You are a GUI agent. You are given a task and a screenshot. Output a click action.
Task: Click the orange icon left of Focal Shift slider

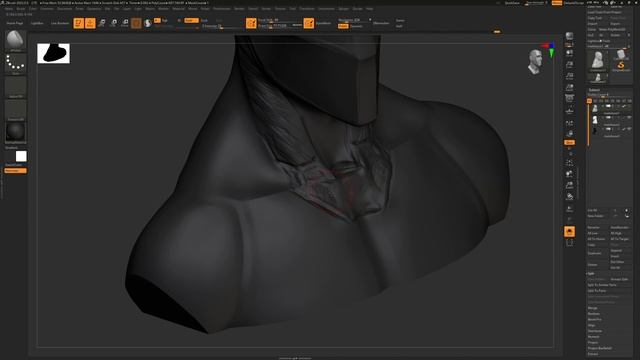point(251,23)
